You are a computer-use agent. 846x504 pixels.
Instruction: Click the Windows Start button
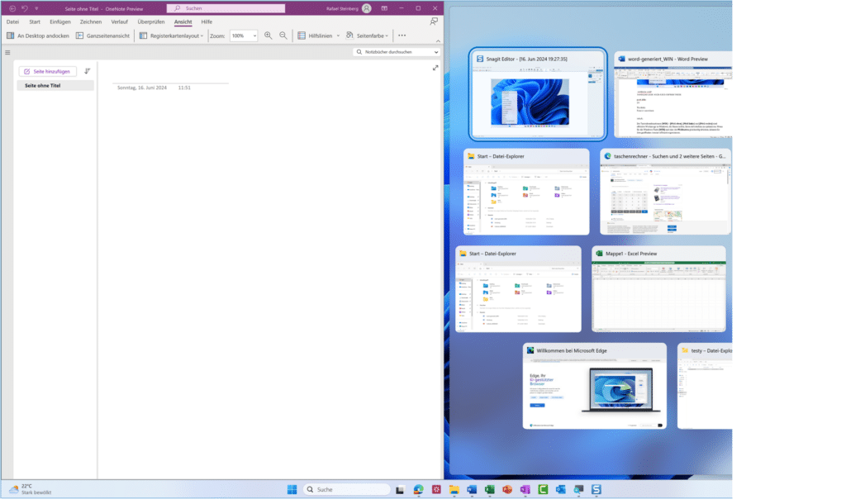[292, 490]
